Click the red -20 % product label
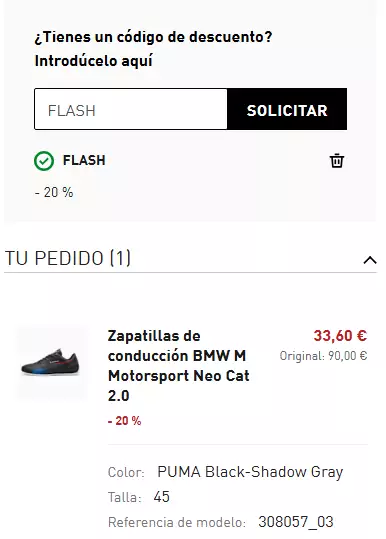This screenshot has width=386, height=539. [x=124, y=421]
